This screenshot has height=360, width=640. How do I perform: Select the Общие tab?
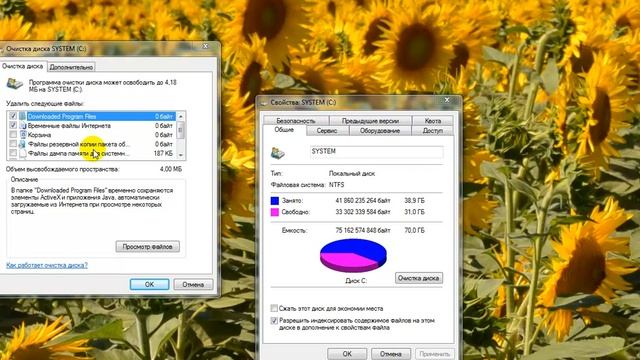click(284, 130)
